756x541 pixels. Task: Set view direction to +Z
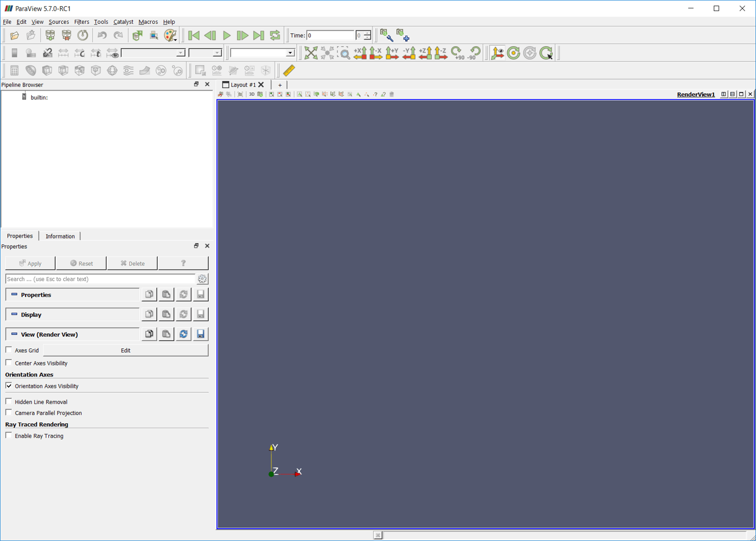425,53
